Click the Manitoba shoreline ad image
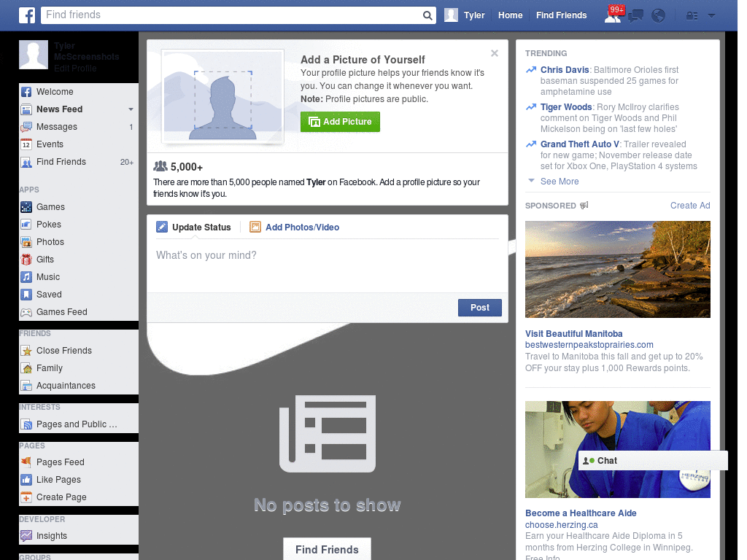This screenshot has height=560, width=747. click(x=617, y=270)
